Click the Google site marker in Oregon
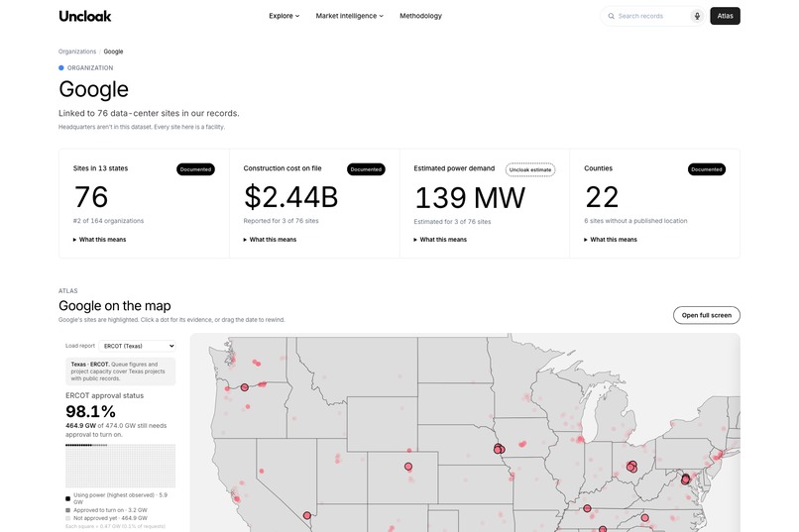The height and width of the screenshot is (532, 799). click(x=245, y=387)
